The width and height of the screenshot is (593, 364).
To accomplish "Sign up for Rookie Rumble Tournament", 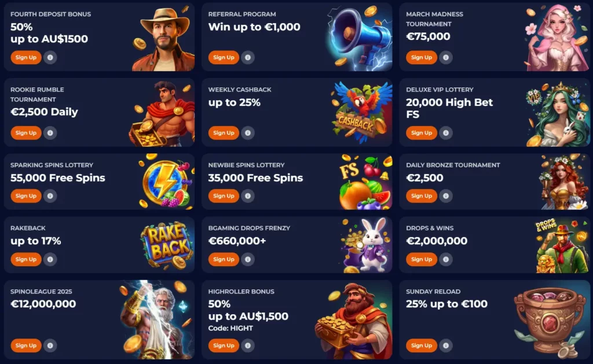I will point(26,133).
